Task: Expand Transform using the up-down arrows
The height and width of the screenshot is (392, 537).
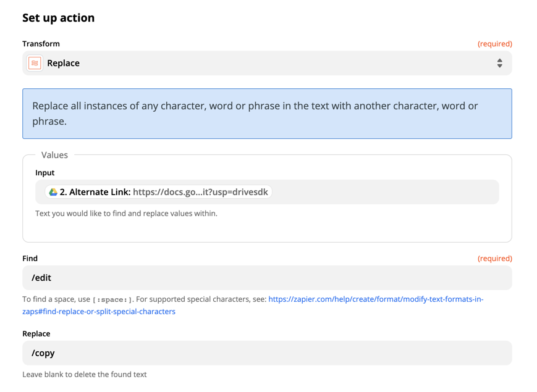Action: click(499, 63)
